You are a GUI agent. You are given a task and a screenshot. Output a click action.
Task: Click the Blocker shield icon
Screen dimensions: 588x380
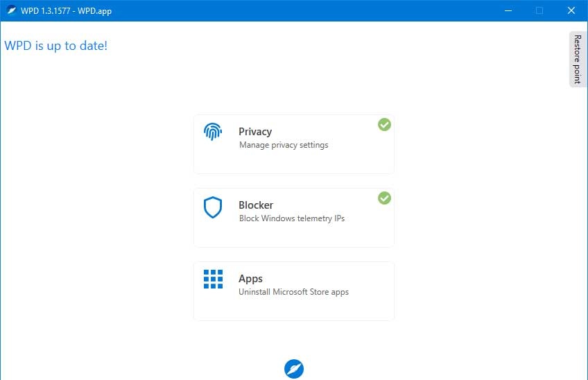point(213,207)
